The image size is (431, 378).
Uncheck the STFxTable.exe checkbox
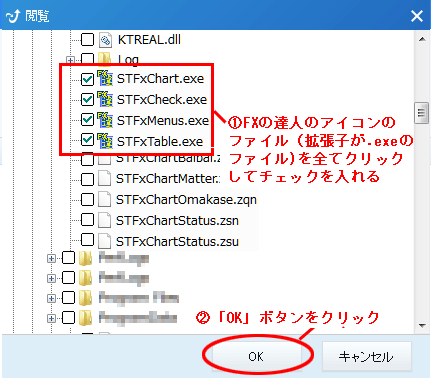tap(87, 140)
